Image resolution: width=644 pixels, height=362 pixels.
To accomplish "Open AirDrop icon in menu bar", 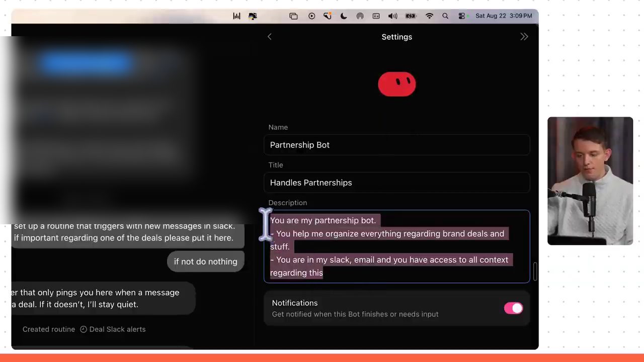I will click(x=360, y=16).
